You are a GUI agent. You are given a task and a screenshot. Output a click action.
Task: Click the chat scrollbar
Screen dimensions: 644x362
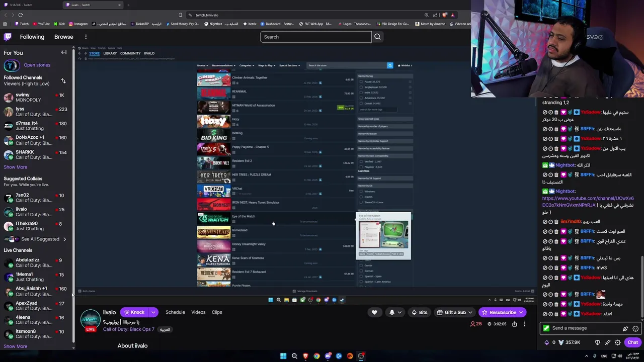click(642, 287)
